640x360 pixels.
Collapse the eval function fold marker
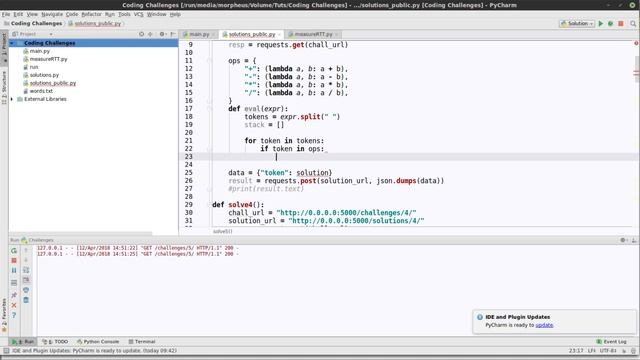(209, 109)
